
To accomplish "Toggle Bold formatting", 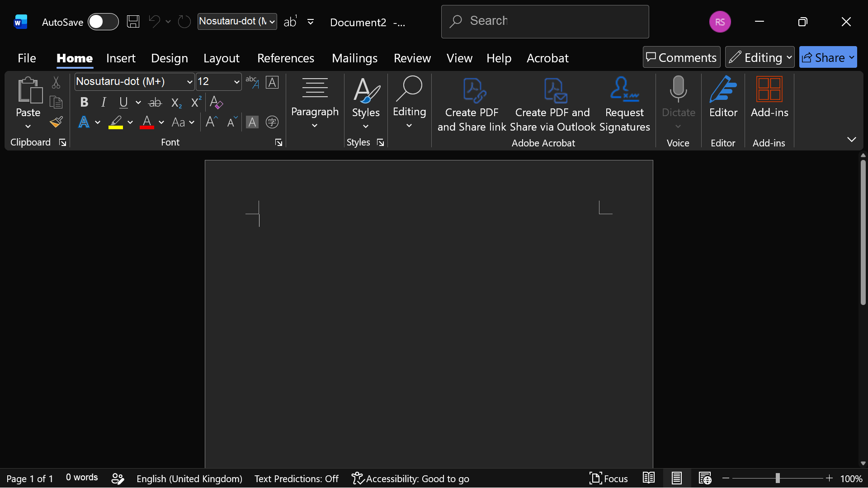I will pyautogui.click(x=84, y=102).
